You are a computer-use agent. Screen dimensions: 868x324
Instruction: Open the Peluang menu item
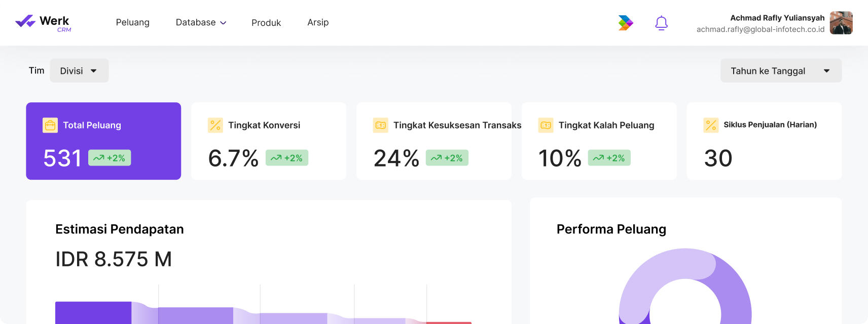click(133, 22)
